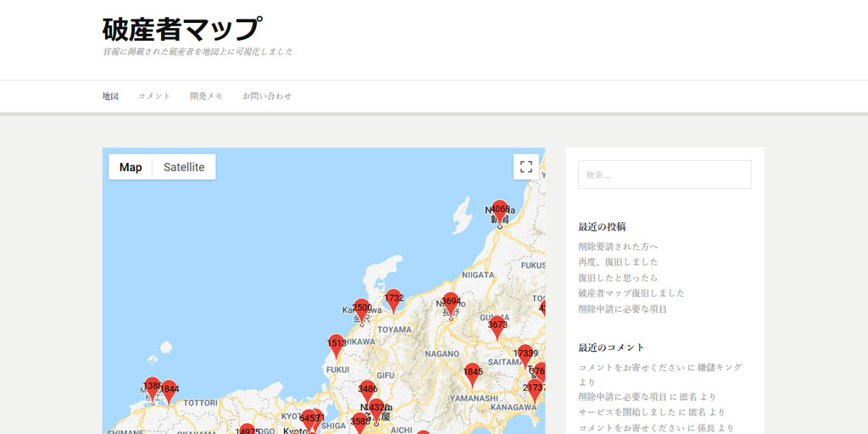Click the map marker numbered 3673
Screen dimensions: 868x434
(x=498, y=326)
